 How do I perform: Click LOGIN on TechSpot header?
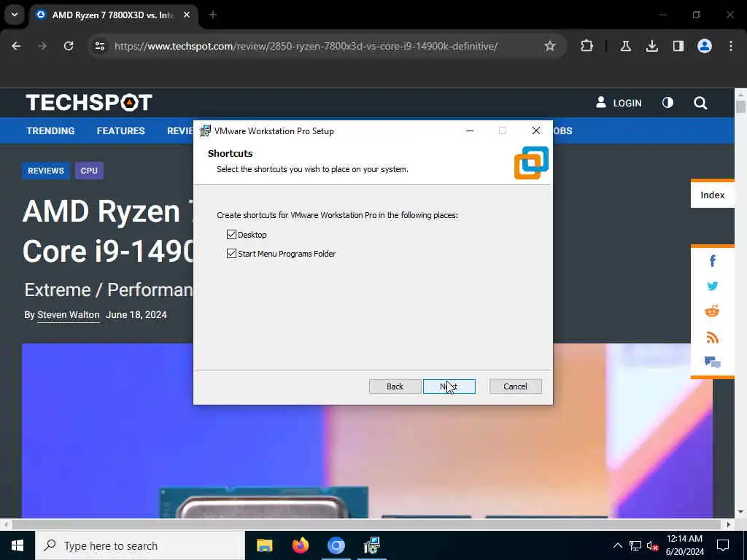(619, 103)
